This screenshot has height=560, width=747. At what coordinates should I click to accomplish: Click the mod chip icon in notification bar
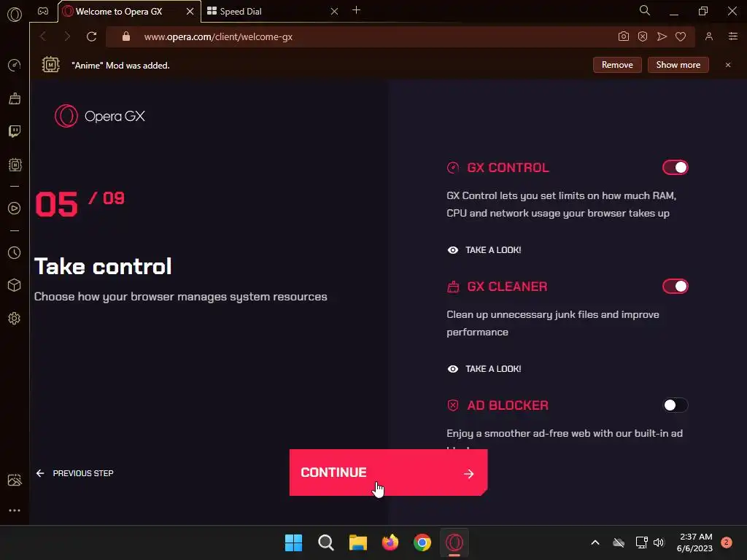tap(50, 64)
